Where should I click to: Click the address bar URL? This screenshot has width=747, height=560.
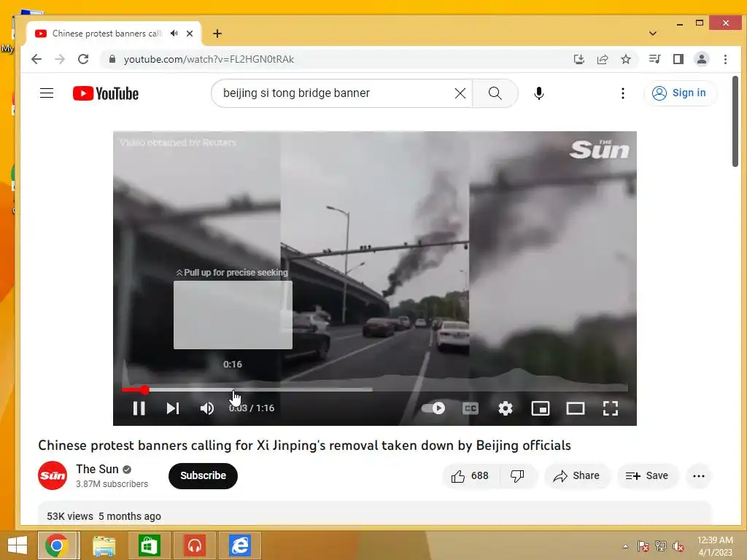(x=209, y=59)
